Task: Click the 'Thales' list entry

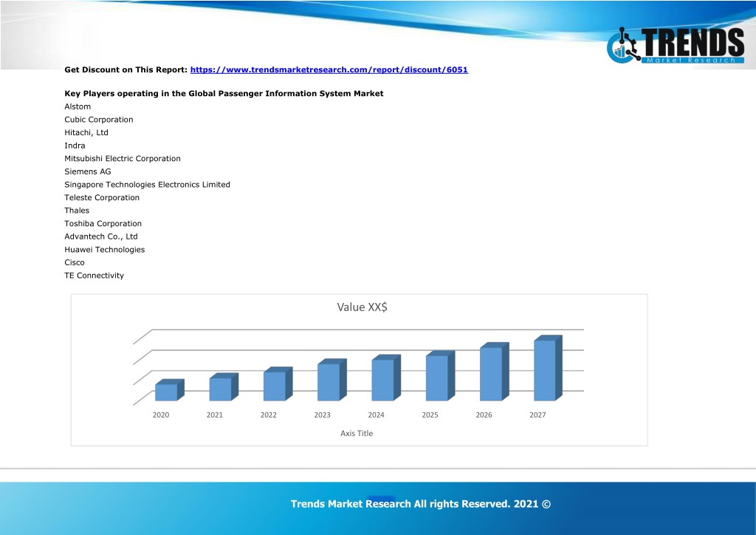Action: click(77, 211)
